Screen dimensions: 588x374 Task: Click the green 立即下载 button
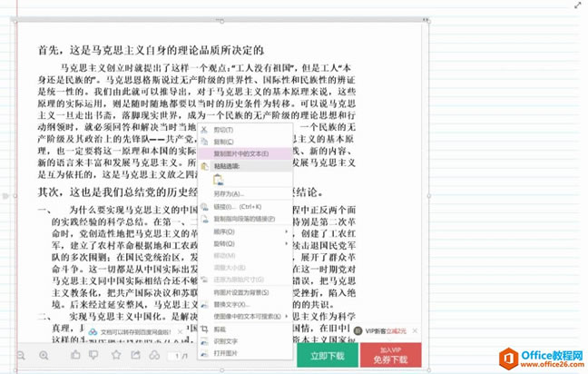(x=328, y=356)
